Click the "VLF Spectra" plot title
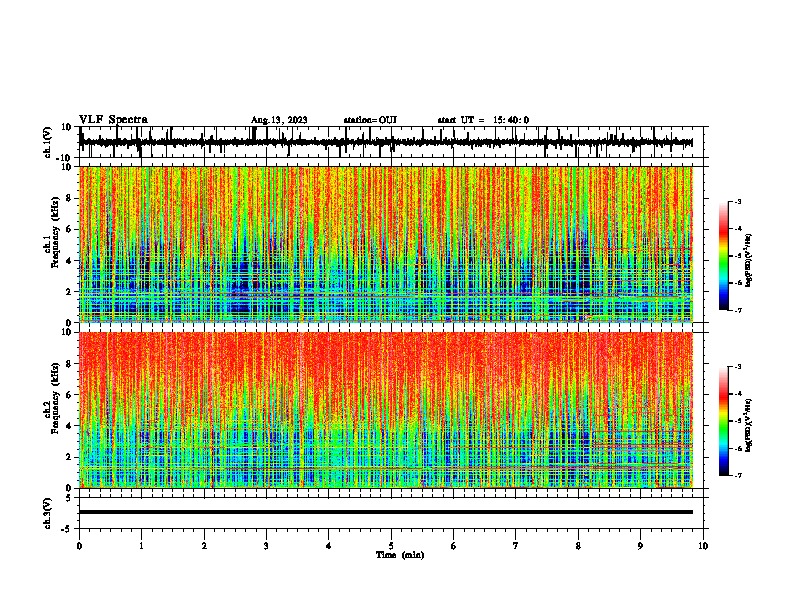 click(x=113, y=120)
